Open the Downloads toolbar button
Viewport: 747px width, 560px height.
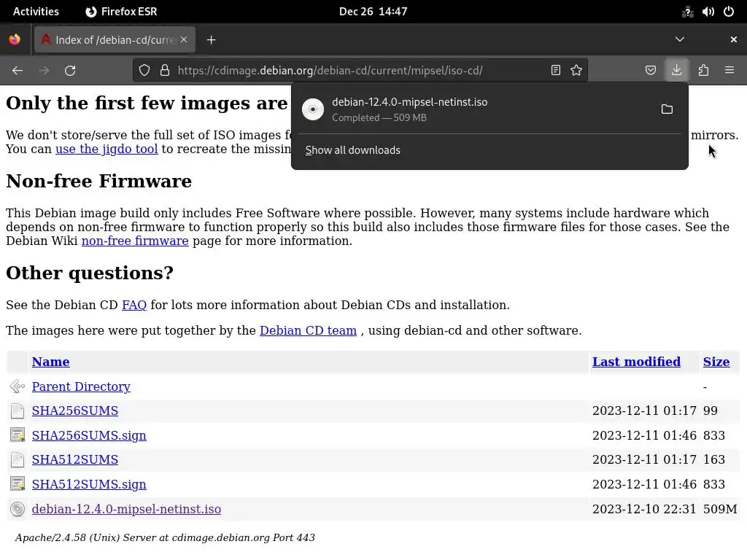tap(676, 70)
